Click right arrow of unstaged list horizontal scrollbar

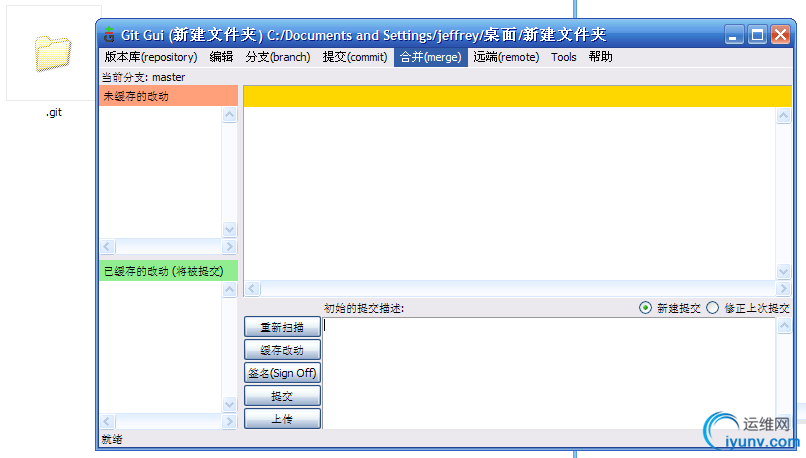point(229,247)
